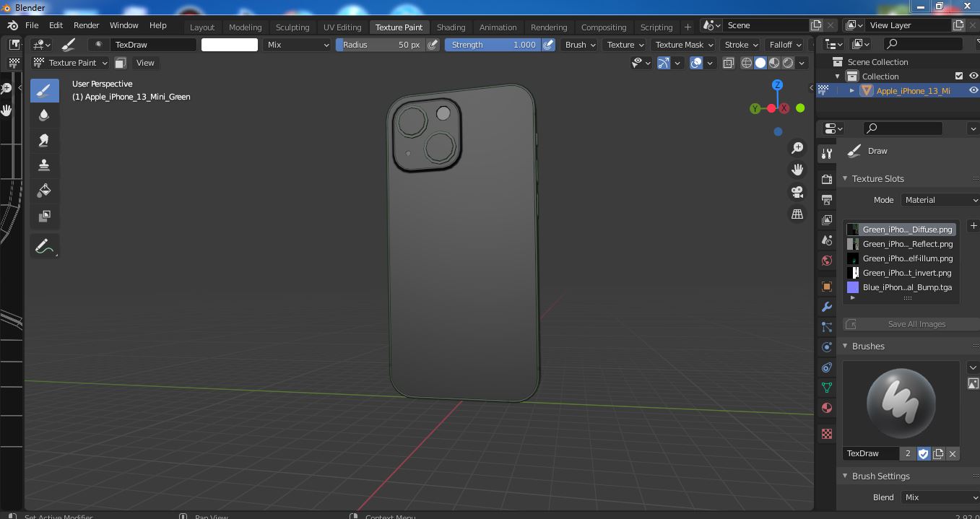980x519 pixels.
Task: Select the Soften tool
Action: 44,115
